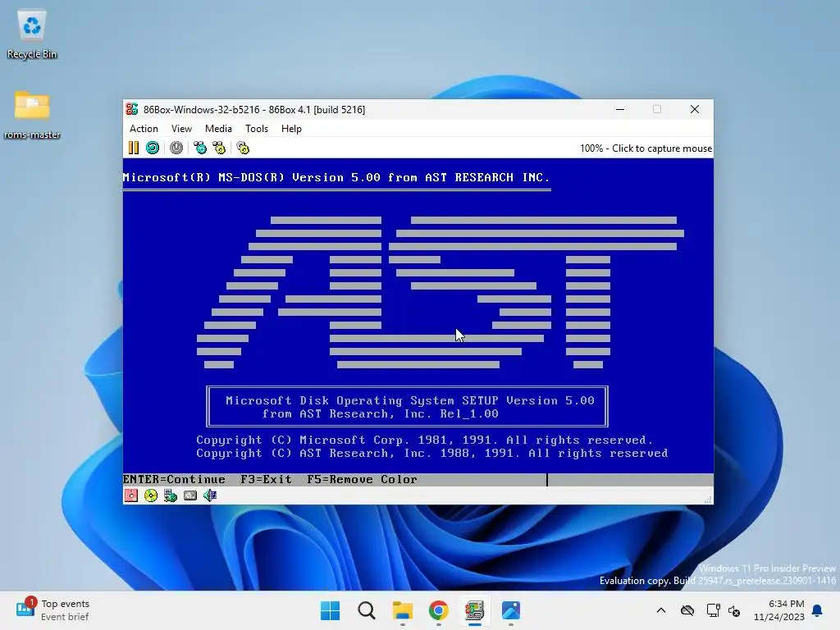Open the Photos app from the taskbar

coord(511,610)
